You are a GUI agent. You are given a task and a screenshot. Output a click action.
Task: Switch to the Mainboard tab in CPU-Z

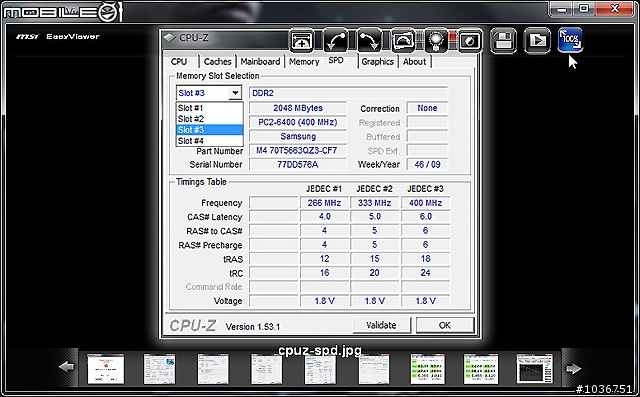tap(260, 62)
